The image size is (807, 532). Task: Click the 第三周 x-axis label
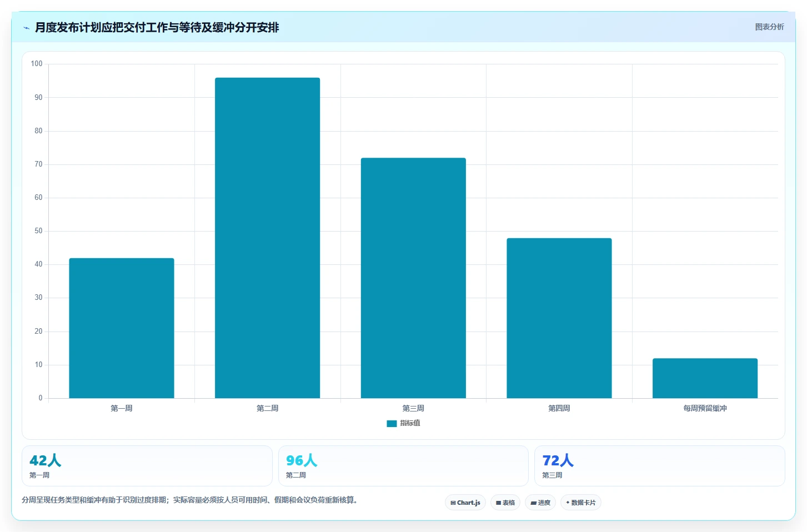(413, 408)
